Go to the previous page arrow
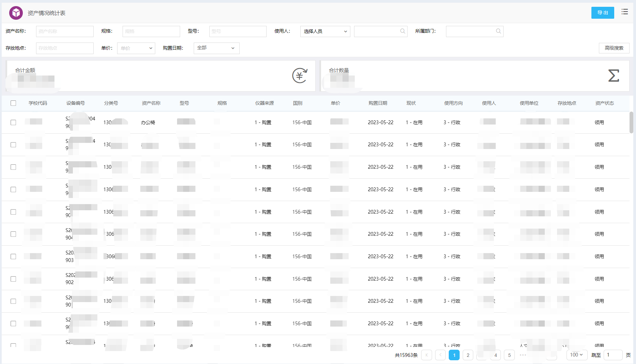Viewport: 636px width, 364px height. click(440, 355)
